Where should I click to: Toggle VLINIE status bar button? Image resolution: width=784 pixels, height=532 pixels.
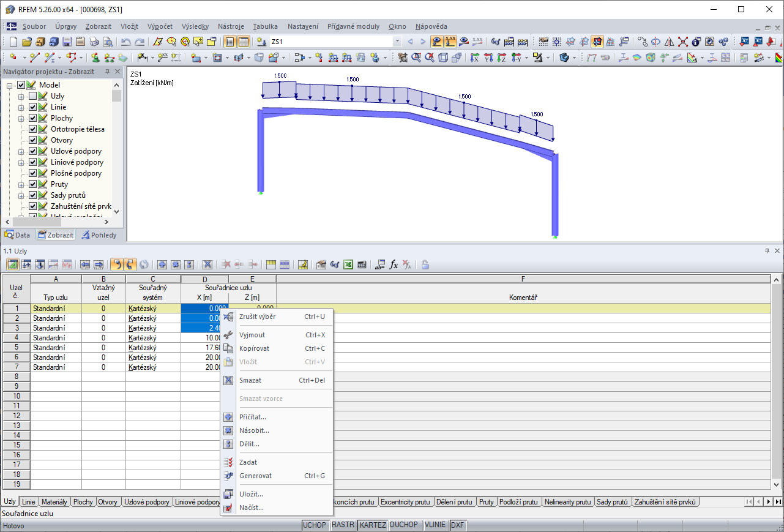tap(435, 525)
